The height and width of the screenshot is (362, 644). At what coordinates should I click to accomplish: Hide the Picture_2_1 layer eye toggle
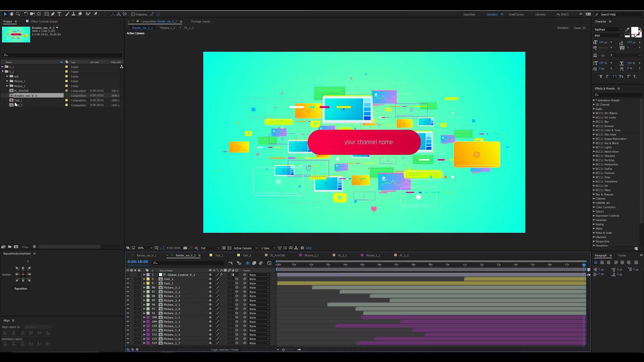coord(128,288)
